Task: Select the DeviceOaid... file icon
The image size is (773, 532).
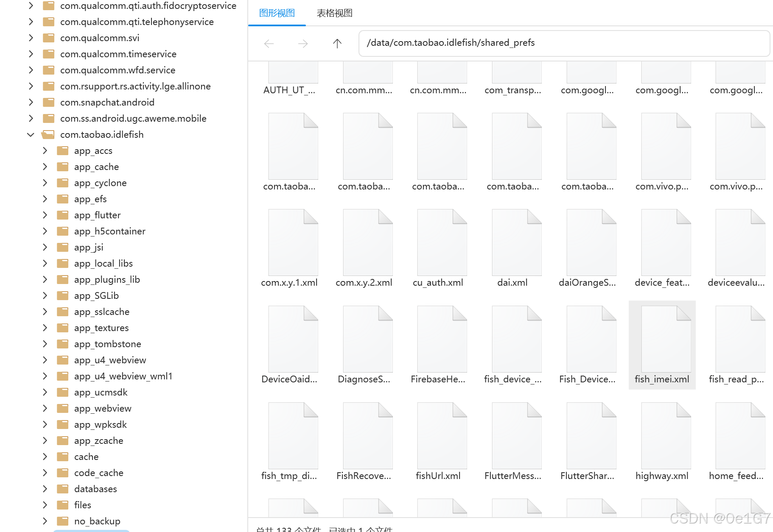Action: (293, 339)
